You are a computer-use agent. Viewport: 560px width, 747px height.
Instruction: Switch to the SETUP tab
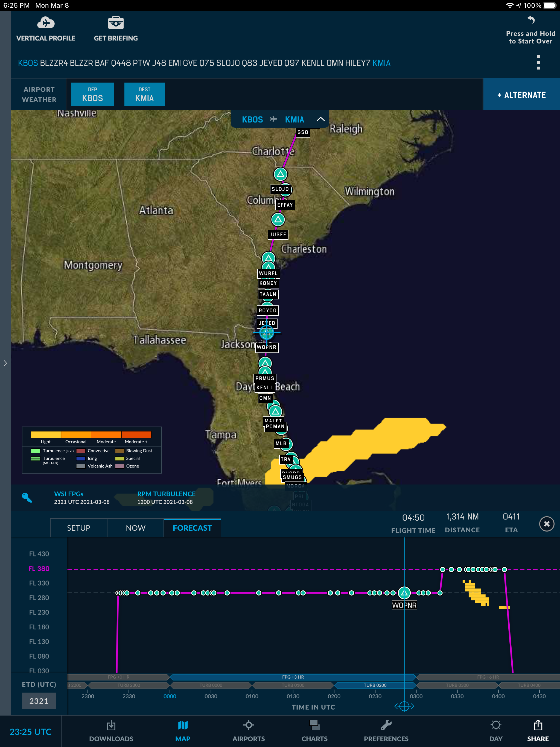click(79, 528)
